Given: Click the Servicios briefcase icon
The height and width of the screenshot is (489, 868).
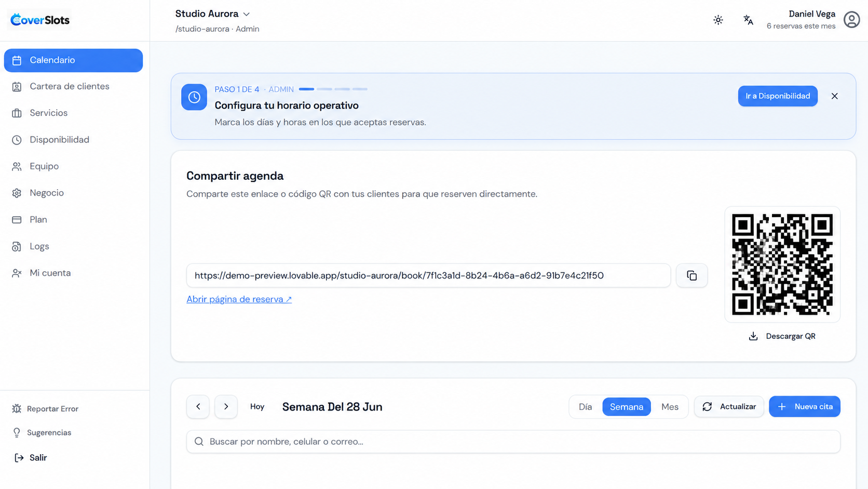Looking at the screenshot, I should coord(17,113).
